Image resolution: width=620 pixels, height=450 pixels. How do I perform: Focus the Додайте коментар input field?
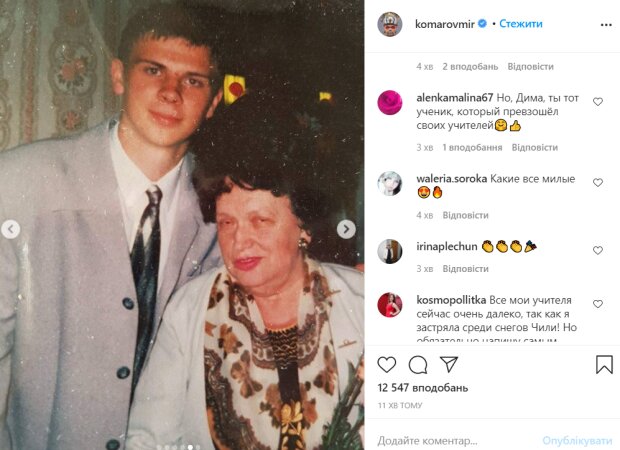[455, 440]
